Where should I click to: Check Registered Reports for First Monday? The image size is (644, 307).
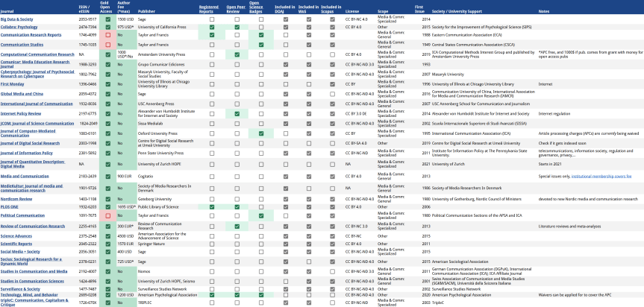pyautogui.click(x=213, y=84)
